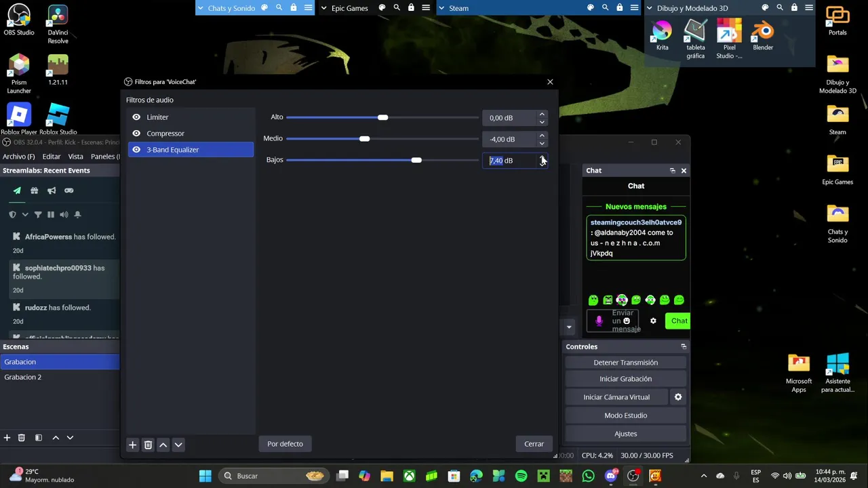
Task: Select the Grabacion 2 scene
Action: click(x=60, y=377)
